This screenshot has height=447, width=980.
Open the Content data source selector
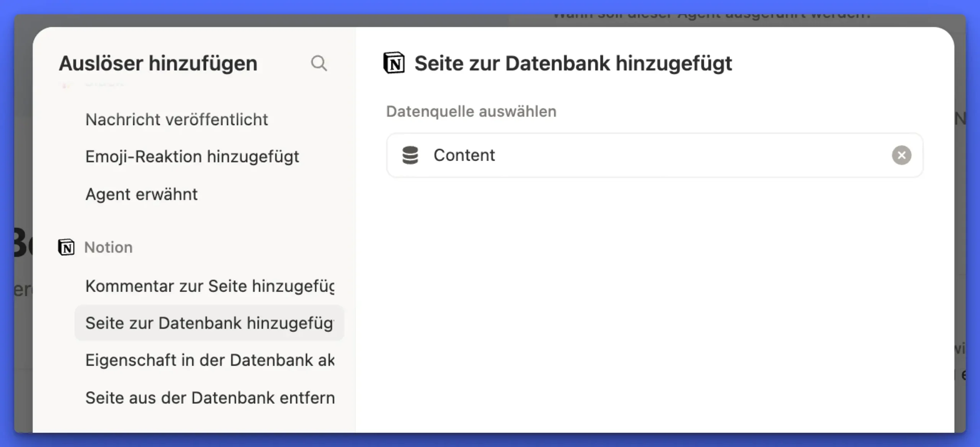coord(651,155)
